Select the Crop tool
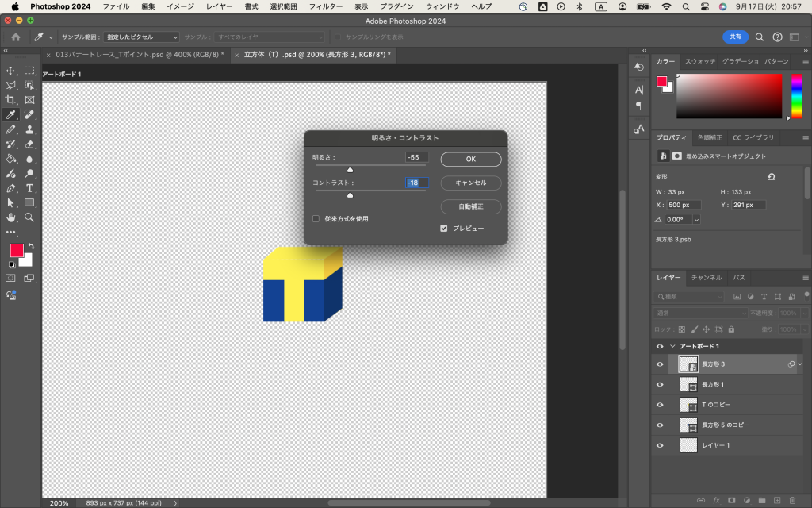Image resolution: width=812 pixels, height=508 pixels. click(x=11, y=100)
